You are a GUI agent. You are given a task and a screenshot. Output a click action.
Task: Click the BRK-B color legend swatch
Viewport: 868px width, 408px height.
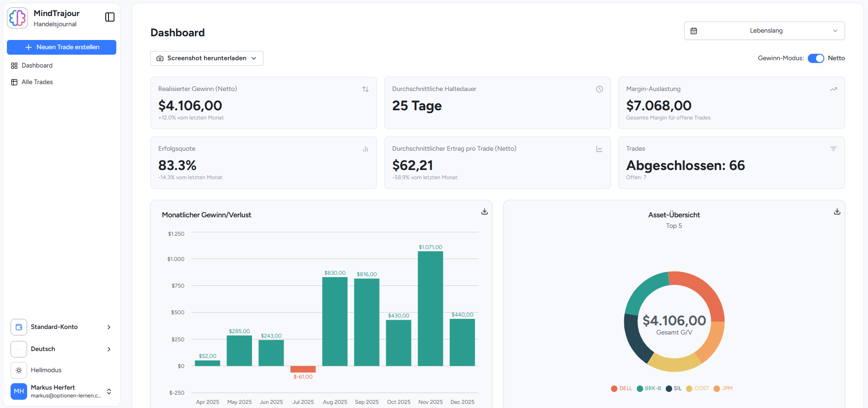tap(640, 389)
